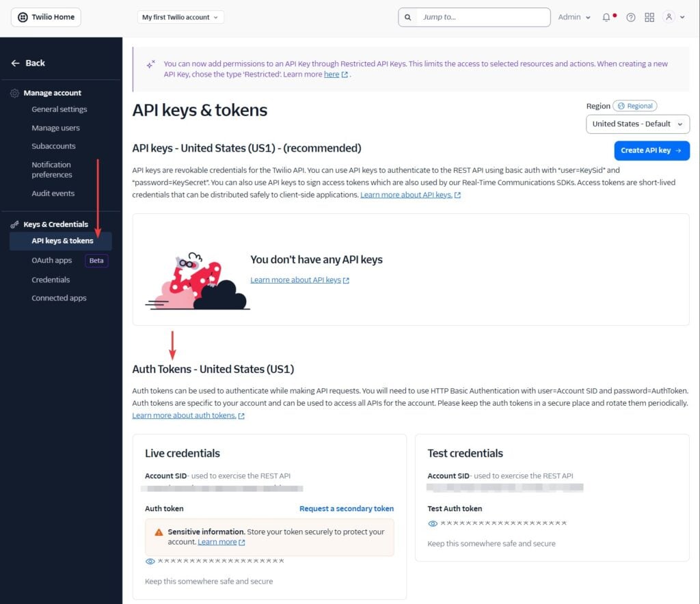
Task: Click the Twilio Home logo button
Action: pyautogui.click(x=46, y=17)
